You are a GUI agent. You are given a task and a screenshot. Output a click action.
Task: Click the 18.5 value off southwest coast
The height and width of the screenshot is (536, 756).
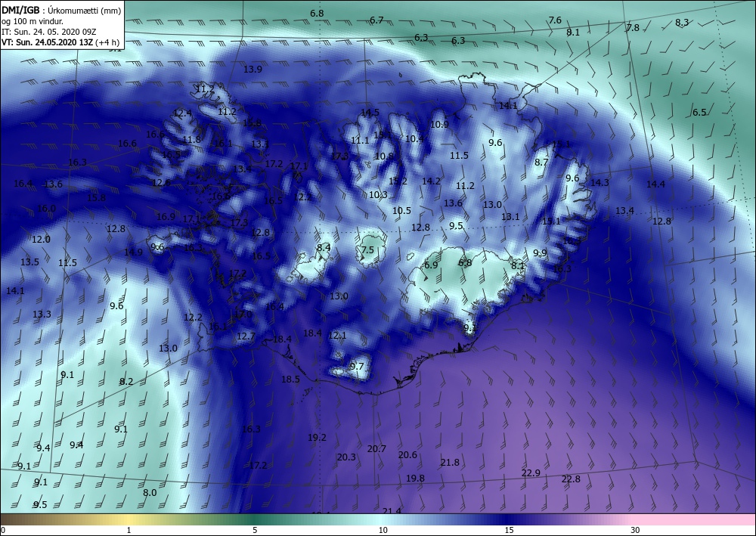pyautogui.click(x=291, y=380)
